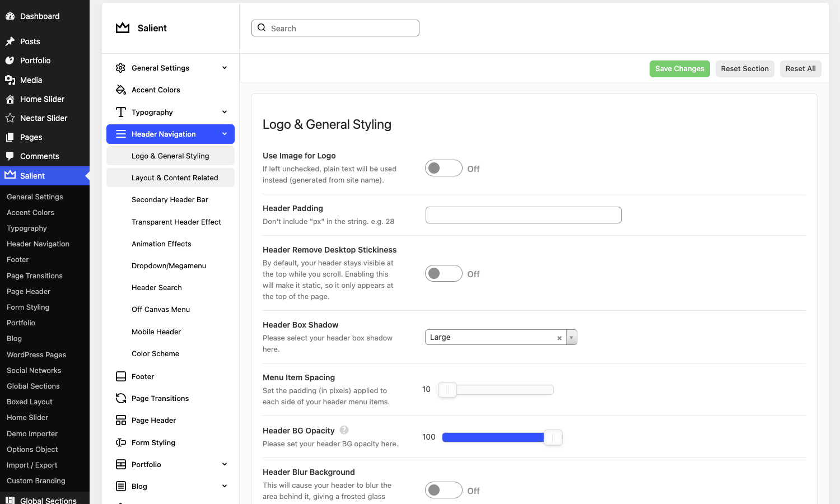The width and height of the screenshot is (840, 504).
Task: Click the Header Padding text field
Action: coord(524,215)
